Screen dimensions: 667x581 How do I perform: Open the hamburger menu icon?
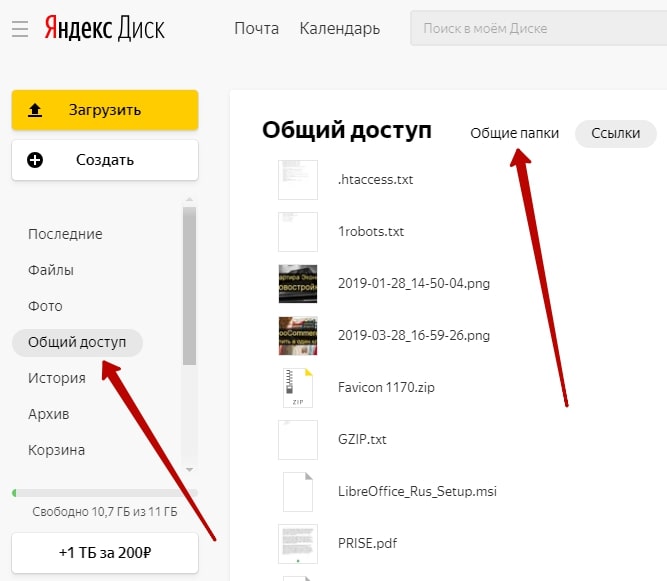(20, 29)
